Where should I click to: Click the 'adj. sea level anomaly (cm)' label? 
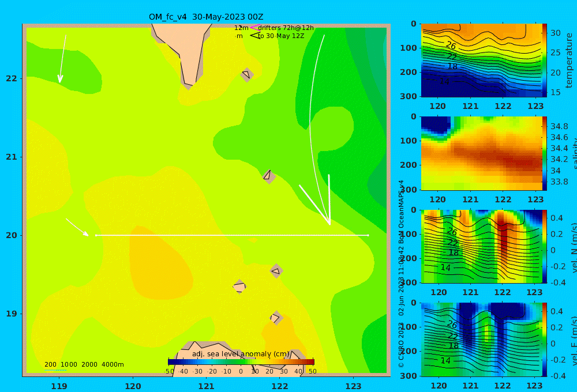coord(240,354)
